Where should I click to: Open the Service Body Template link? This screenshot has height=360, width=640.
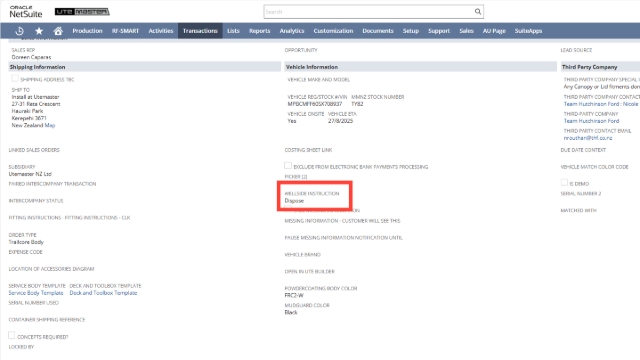click(36, 293)
